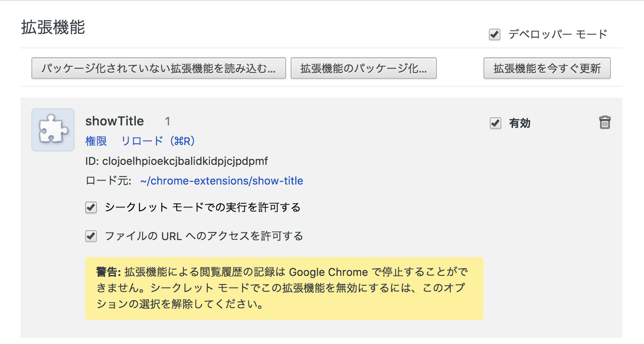
Task: Click the version number 1 beside showTitle
Action: point(167,121)
